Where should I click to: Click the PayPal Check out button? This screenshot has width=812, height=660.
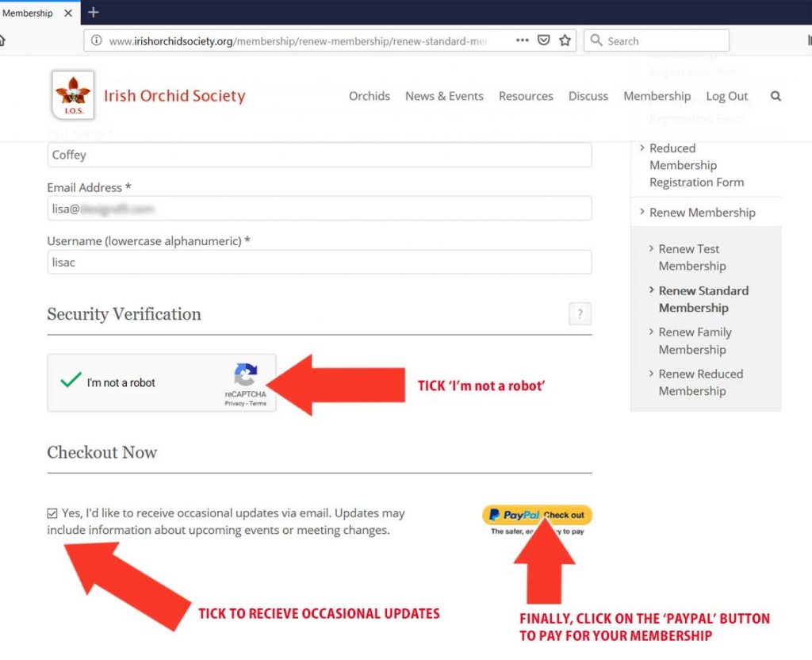(x=537, y=515)
